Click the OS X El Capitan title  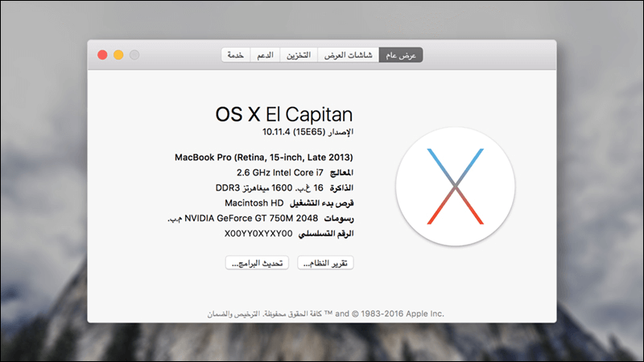tap(284, 114)
